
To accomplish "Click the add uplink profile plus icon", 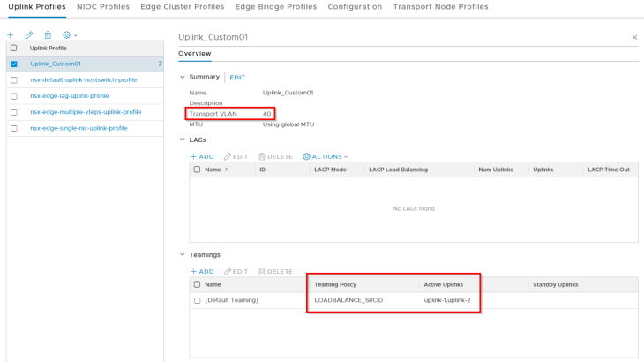I will point(11,34).
